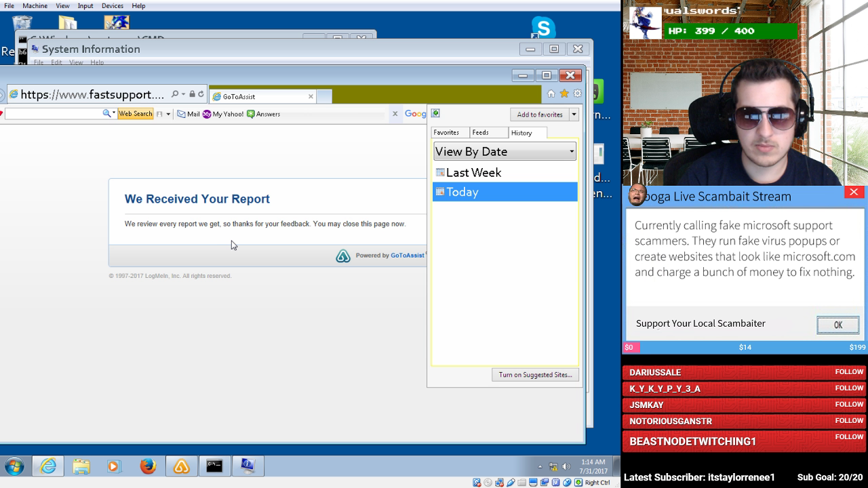Close the Live Scambait Stream dialog
The image size is (868, 488).
[x=854, y=192]
